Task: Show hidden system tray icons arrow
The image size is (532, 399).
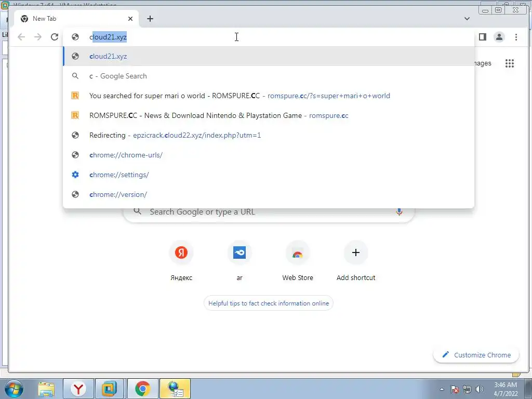Action: [x=442, y=389]
